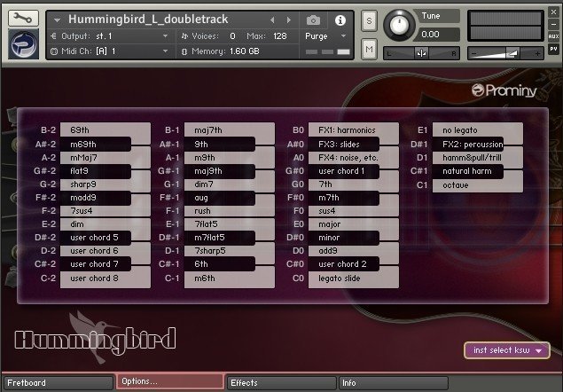Select the G0 7th key
The image size is (563, 392).
(x=353, y=184)
